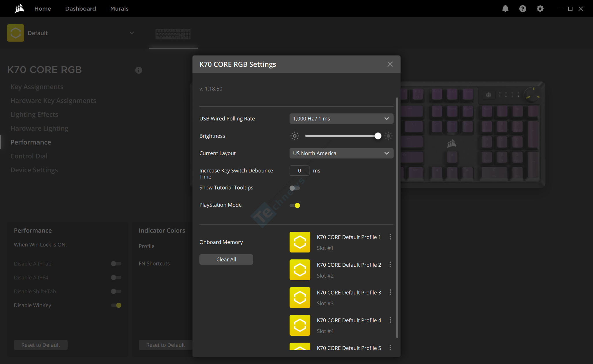Click the K70 CORE RGB info icon

click(x=139, y=70)
